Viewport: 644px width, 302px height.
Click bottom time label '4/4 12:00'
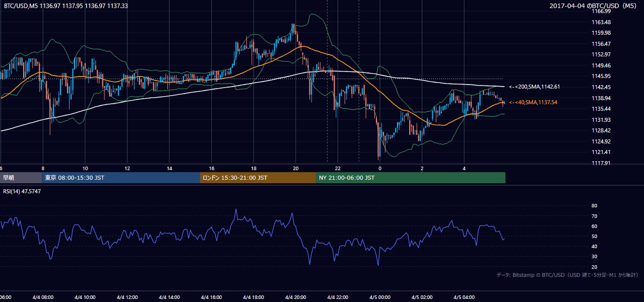(x=127, y=297)
